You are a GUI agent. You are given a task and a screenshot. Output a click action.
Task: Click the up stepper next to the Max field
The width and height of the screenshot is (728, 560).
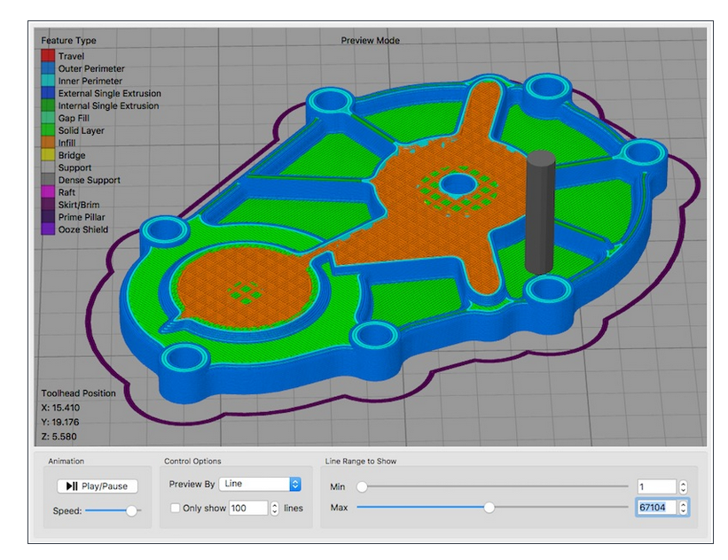[x=685, y=505]
